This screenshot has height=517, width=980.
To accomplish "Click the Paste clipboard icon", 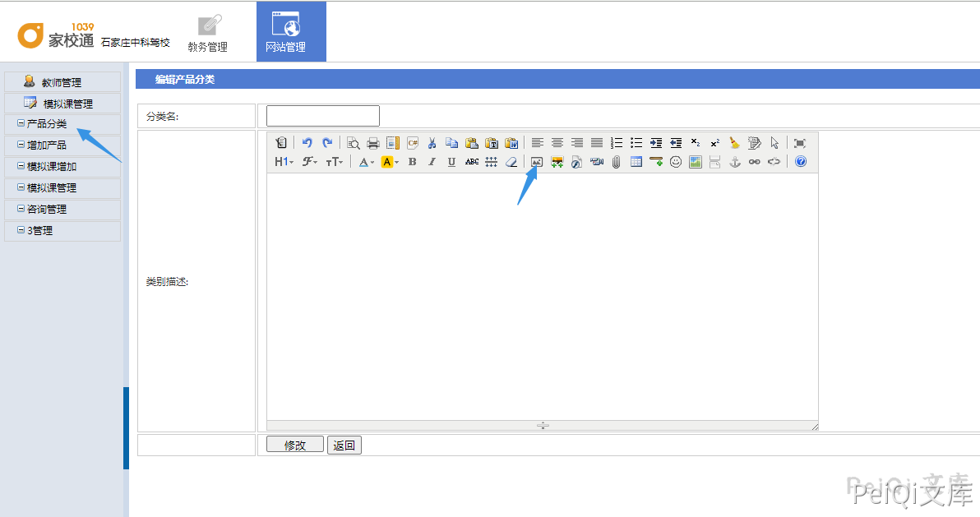I will tap(472, 142).
